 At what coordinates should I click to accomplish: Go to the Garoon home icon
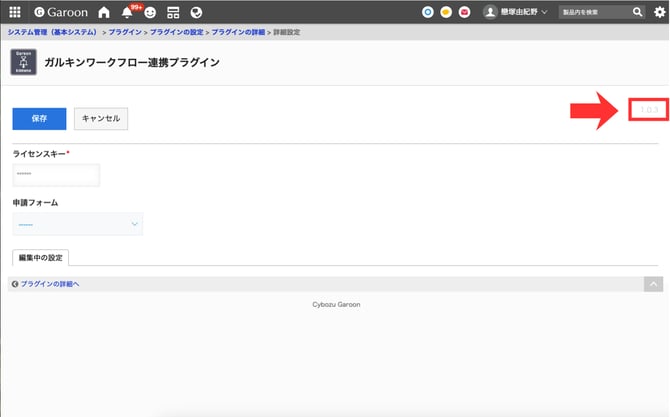[x=103, y=12]
